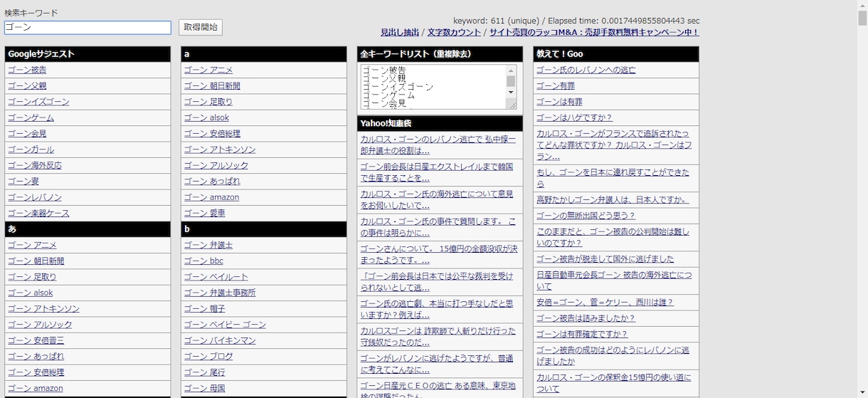Open question カルロスゴーンは 詐欺師で人斬り
Screen dimensions: 868x398
click(x=438, y=337)
